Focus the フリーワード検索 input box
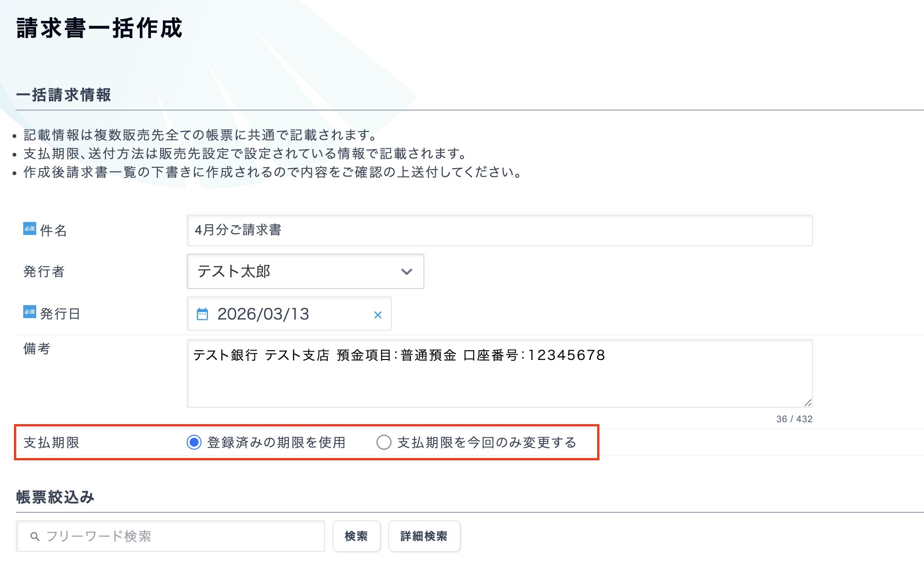924x563 pixels. [181, 536]
